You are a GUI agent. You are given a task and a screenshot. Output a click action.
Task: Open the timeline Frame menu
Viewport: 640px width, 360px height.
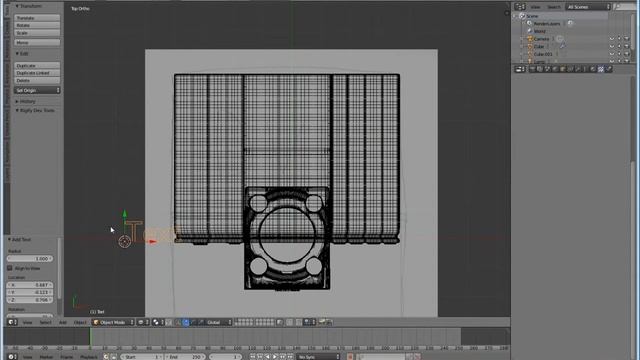pos(67,357)
